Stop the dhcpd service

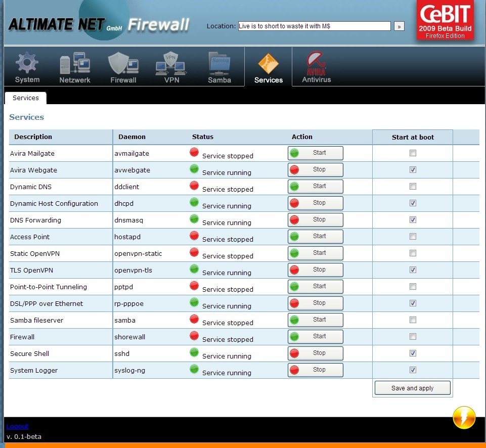pyautogui.click(x=315, y=203)
